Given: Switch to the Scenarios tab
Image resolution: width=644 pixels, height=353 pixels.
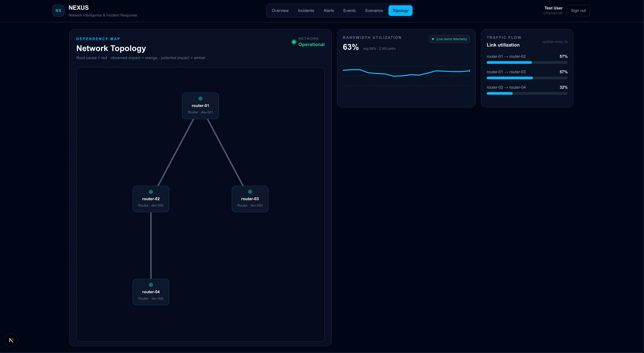Looking at the screenshot, I should (374, 10).
